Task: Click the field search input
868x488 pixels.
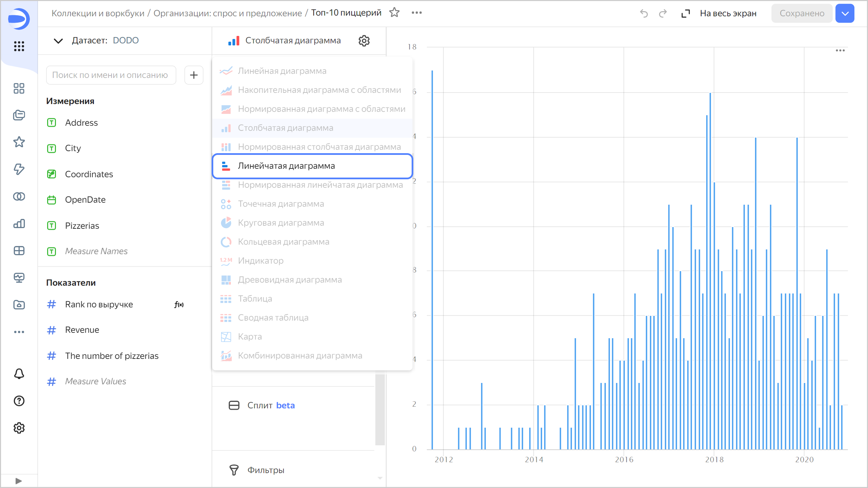Action: point(111,75)
